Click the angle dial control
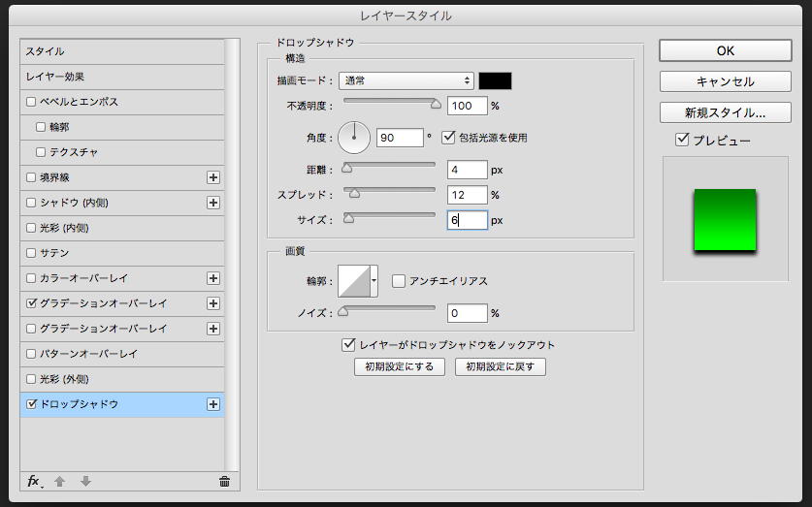 click(354, 138)
